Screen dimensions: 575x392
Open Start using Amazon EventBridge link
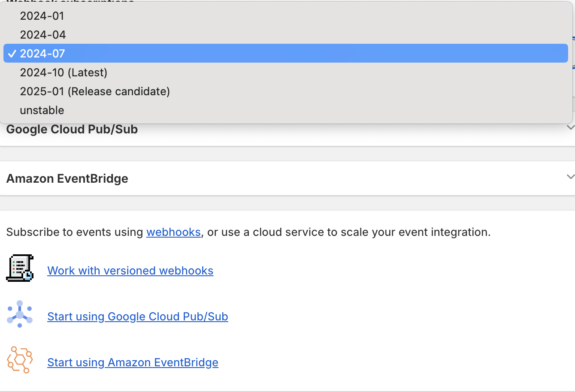[133, 362]
